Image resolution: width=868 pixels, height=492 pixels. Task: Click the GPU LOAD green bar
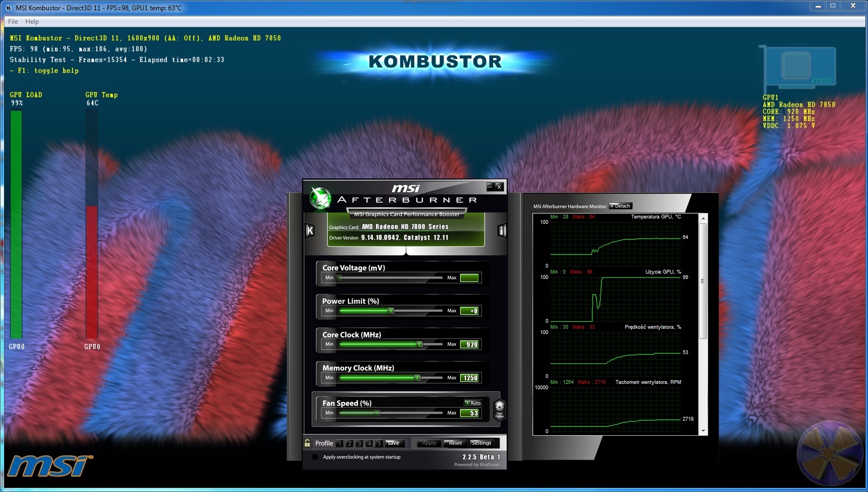pyautogui.click(x=16, y=224)
